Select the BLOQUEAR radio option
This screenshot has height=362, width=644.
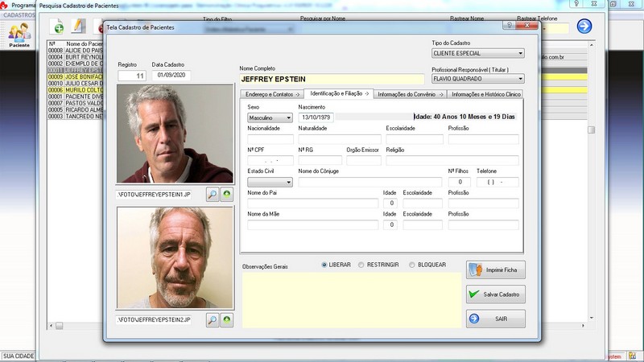pos(412,265)
